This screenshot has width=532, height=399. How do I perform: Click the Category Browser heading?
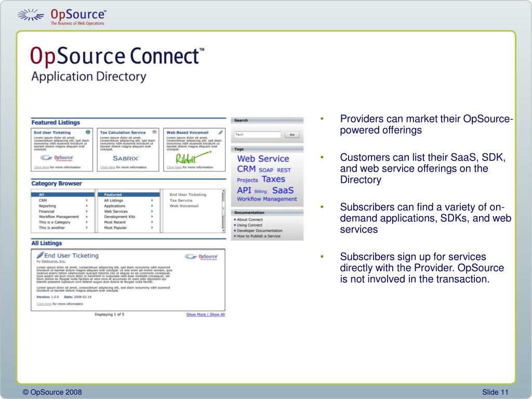(57, 183)
